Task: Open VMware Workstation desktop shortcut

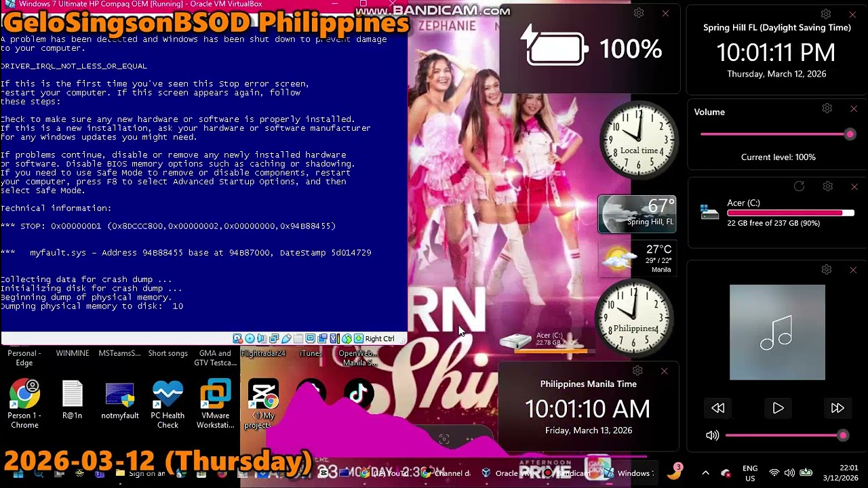Action: click(x=216, y=405)
